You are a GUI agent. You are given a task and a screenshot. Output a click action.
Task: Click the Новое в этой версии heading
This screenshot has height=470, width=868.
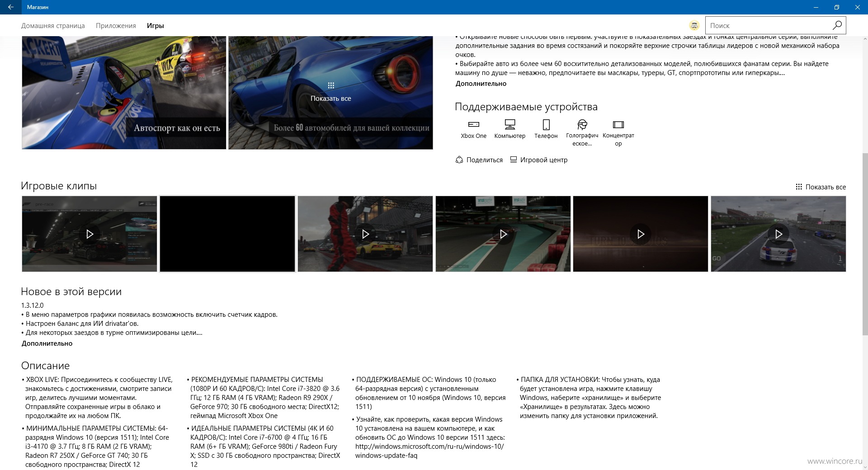point(71,291)
